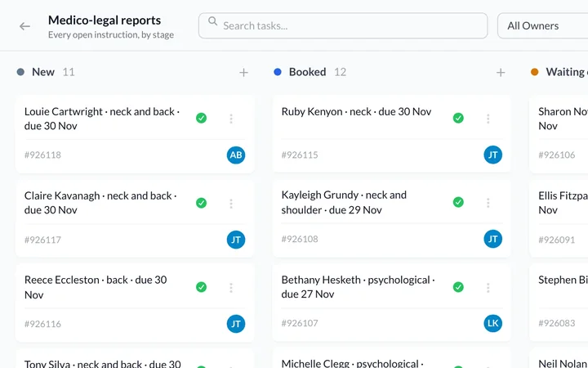Open the Tony Silva neck and back task
The image size is (588, 368).
(102, 363)
